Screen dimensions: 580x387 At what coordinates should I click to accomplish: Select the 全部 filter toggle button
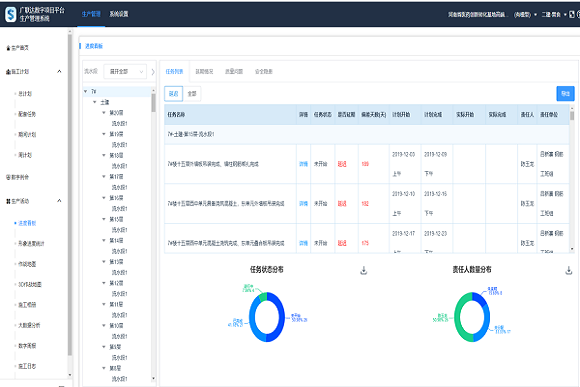click(192, 94)
